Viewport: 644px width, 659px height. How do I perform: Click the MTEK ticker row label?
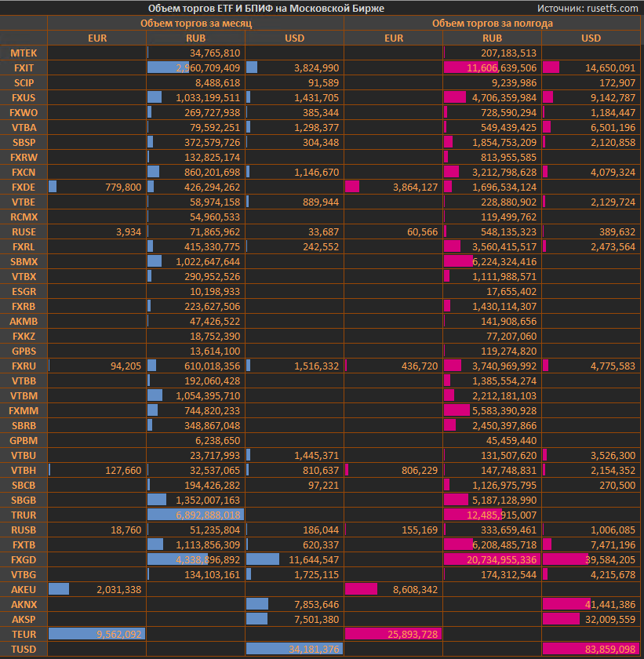click(x=24, y=53)
